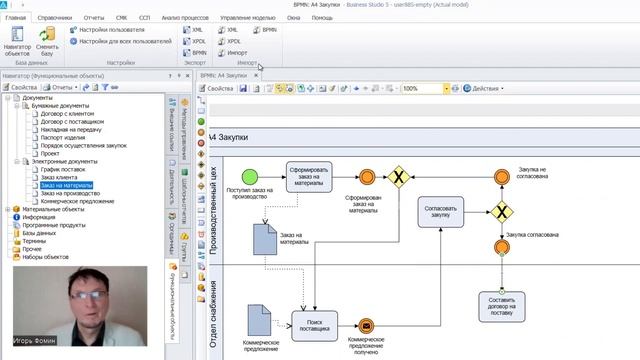Image resolution: width=640 pixels, height=360 pixels.
Task: Select Коммерческое предложение in tree
Action: click(77, 201)
